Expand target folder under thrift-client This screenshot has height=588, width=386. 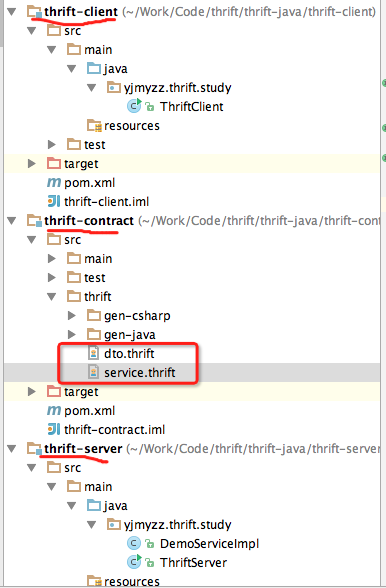(32, 164)
